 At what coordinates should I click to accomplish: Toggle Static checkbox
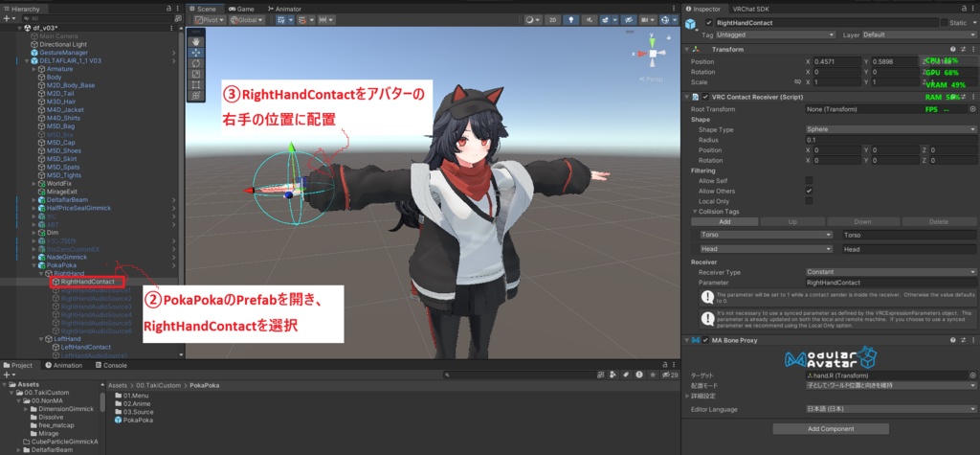point(944,23)
